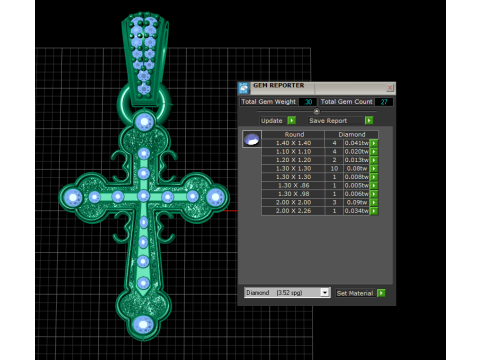Click the Total Gem Weight value field
This screenshot has width=480, height=360.
(x=307, y=102)
